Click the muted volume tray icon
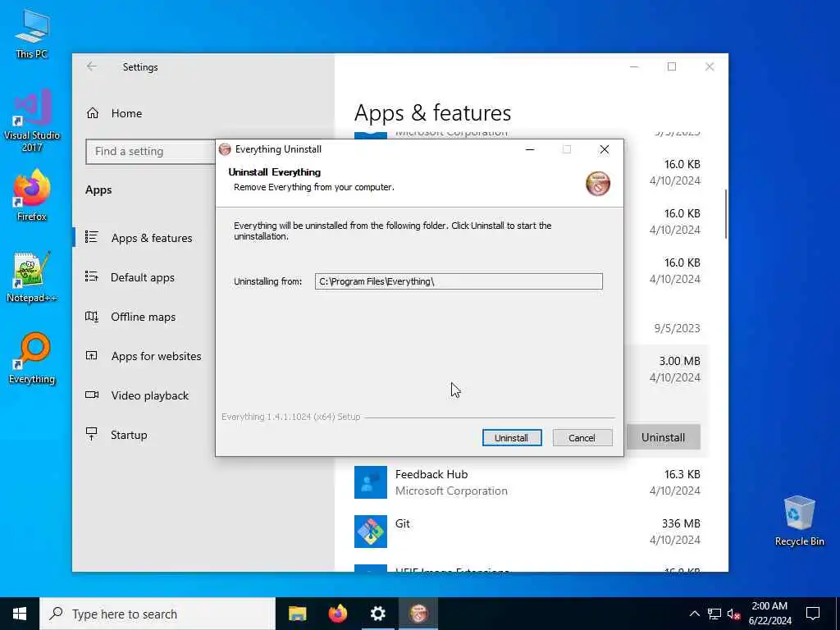Screen dimensions: 840x630 (x=734, y=614)
